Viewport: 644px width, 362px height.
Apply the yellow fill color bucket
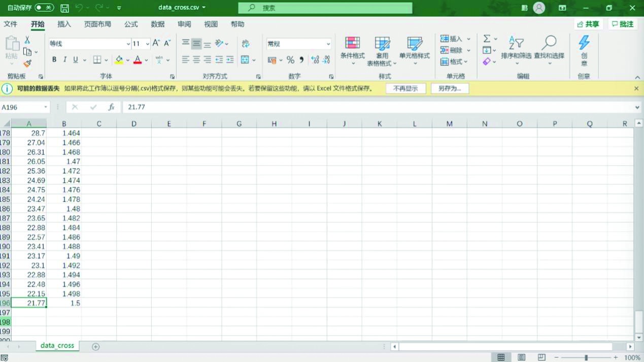pos(119,60)
